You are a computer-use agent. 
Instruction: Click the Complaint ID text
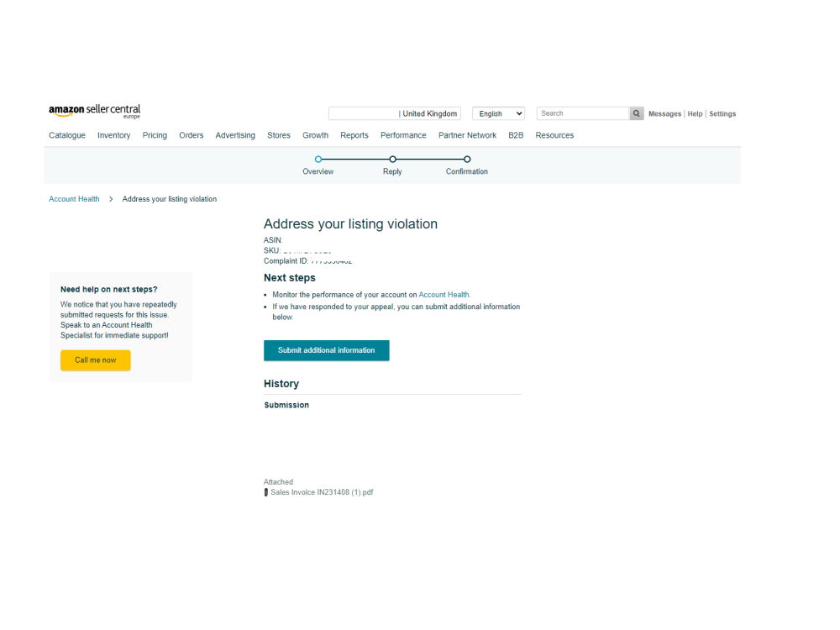[x=308, y=261]
